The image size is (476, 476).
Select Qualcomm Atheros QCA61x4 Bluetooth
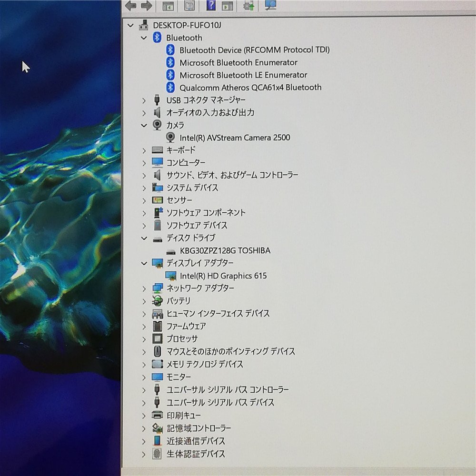click(250, 88)
